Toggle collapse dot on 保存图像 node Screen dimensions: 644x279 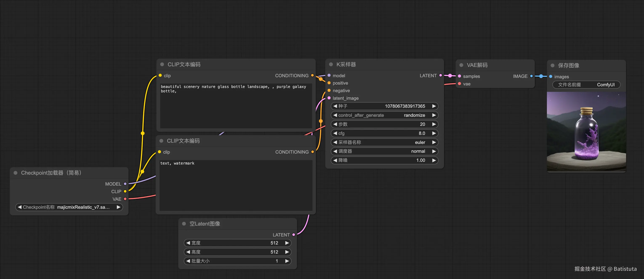point(552,65)
